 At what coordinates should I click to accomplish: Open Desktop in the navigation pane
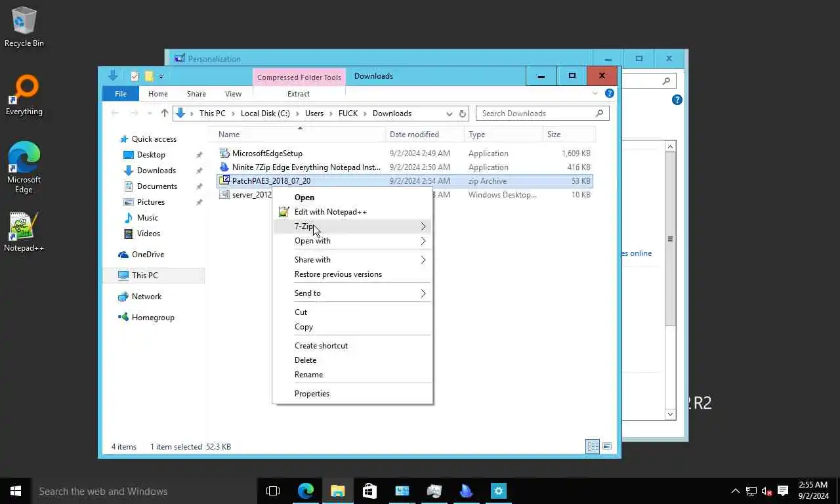(x=151, y=155)
